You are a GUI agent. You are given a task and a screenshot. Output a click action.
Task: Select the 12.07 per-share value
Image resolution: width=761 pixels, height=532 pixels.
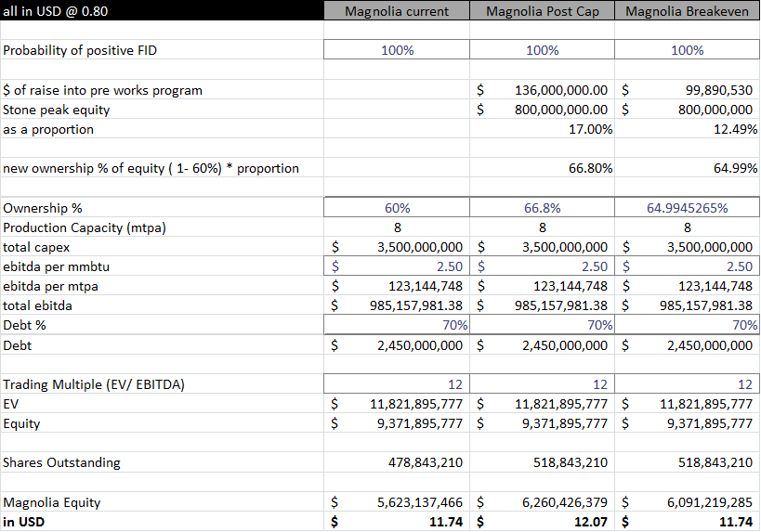pos(542,522)
